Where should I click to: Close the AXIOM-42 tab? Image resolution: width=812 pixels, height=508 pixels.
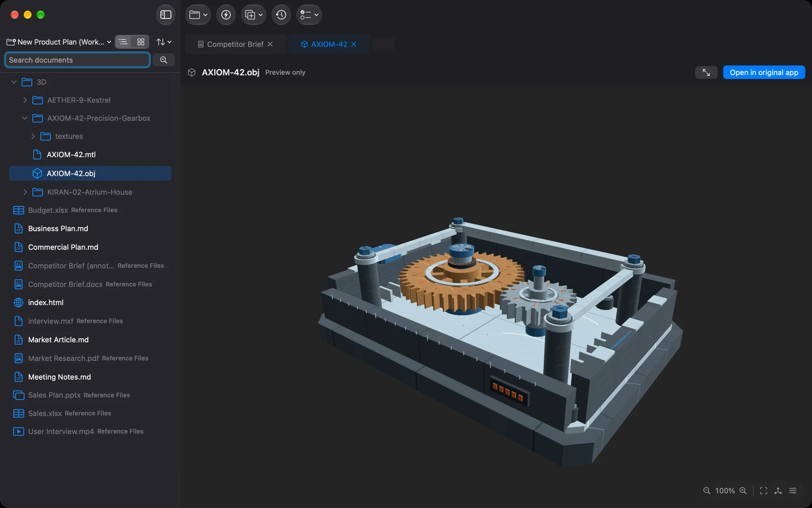click(x=354, y=44)
